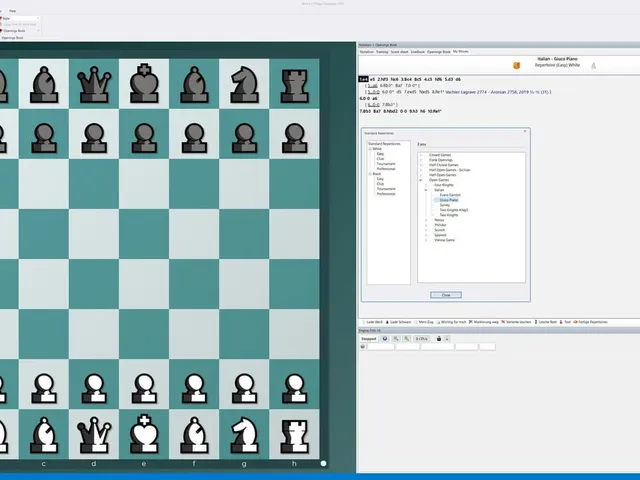640x480 pixels.
Task: Click the Markierung weg icon
Action: pos(471,322)
